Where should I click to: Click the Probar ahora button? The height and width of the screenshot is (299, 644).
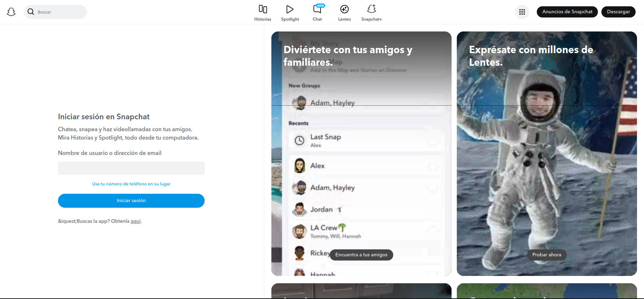[547, 255]
